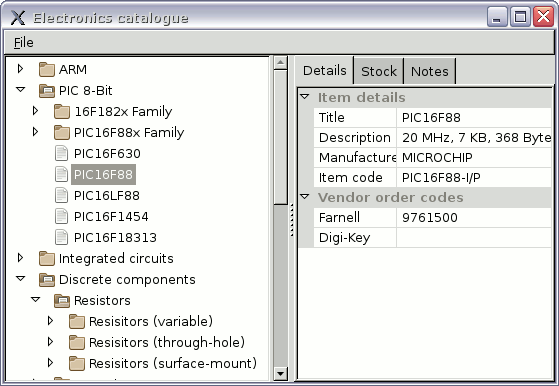Screen dimensions: 559x386
Task: Click the X application icon in title bar
Action: coord(18,17)
